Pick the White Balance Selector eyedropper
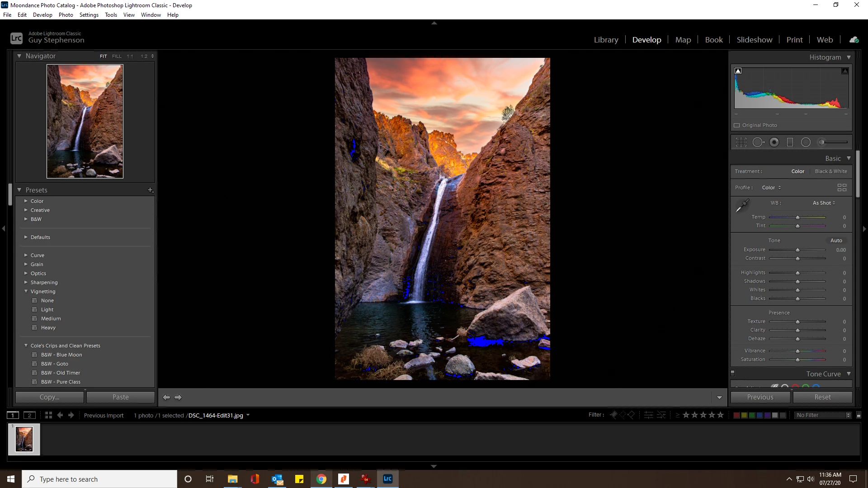The width and height of the screenshot is (868, 488). tap(742, 206)
